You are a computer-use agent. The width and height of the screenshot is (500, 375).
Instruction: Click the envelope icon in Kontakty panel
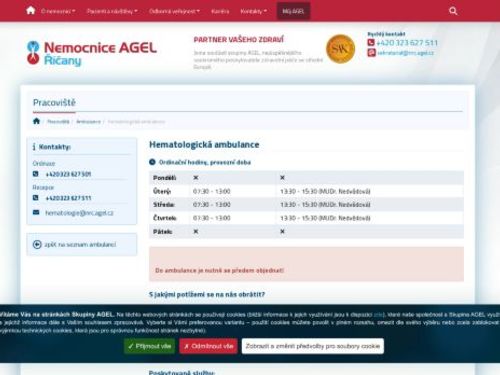(x=36, y=212)
